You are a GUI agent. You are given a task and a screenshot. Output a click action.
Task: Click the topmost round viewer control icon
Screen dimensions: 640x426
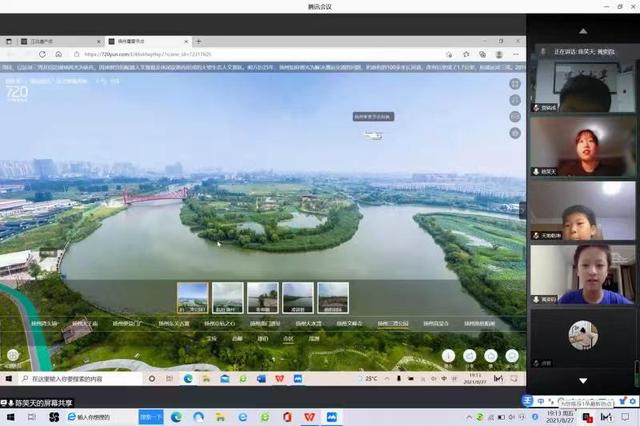click(515, 84)
